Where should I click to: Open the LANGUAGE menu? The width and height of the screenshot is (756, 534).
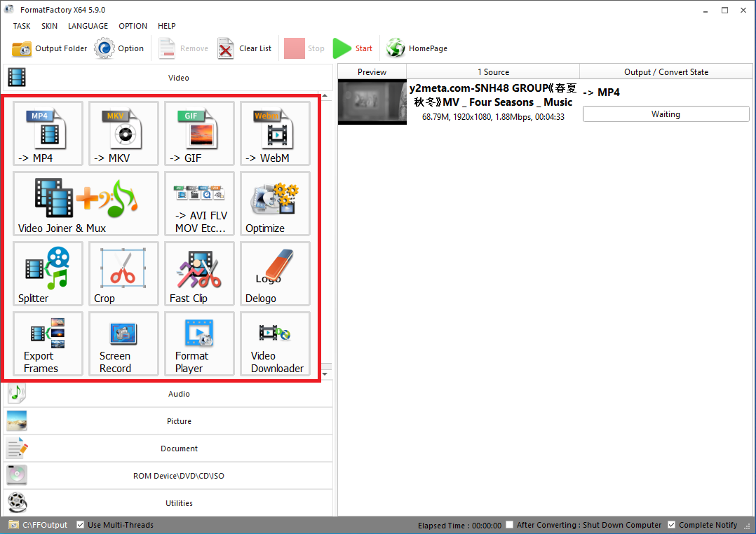coord(88,26)
